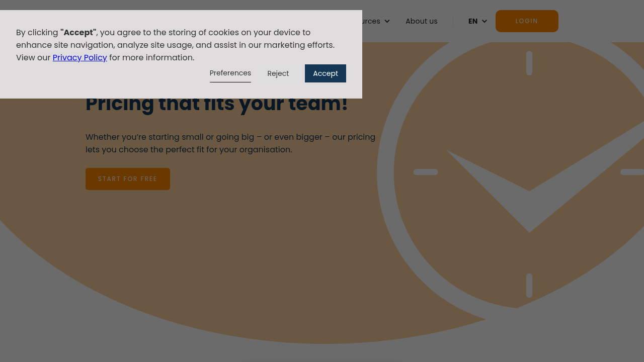This screenshot has height=362, width=644.
Task: Reject cookies using the Reject button
Action: 278,73
